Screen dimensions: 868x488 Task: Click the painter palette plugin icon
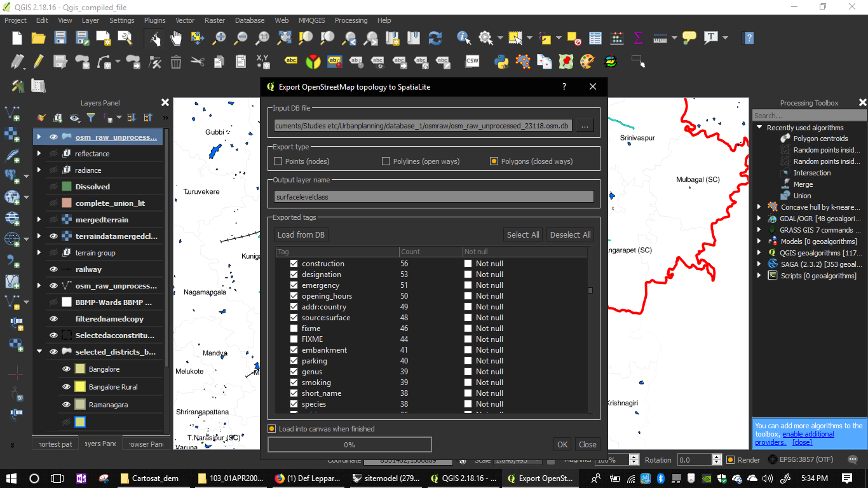tap(587, 62)
